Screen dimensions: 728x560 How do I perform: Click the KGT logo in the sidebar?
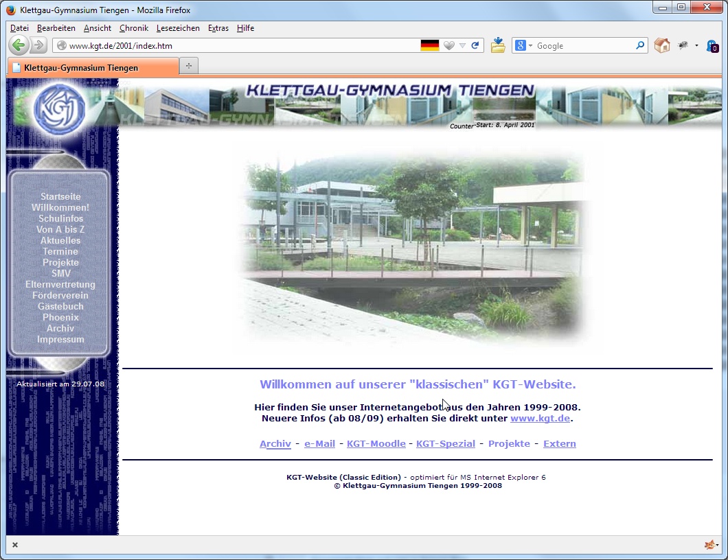pyautogui.click(x=60, y=110)
